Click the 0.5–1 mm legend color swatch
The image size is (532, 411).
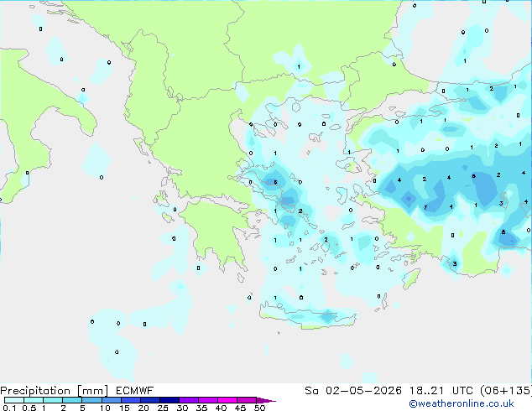[x=34, y=400]
